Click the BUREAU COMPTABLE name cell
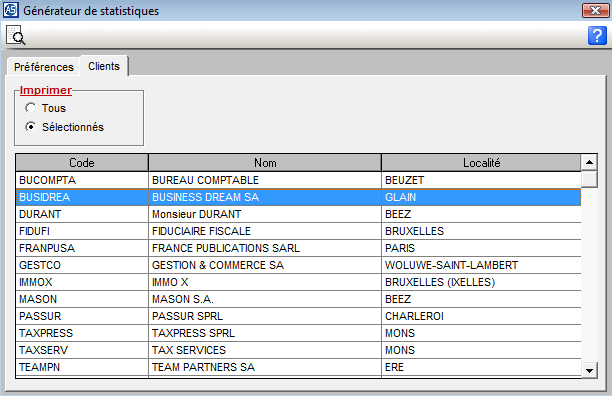The height and width of the screenshot is (396, 612). pos(265,180)
